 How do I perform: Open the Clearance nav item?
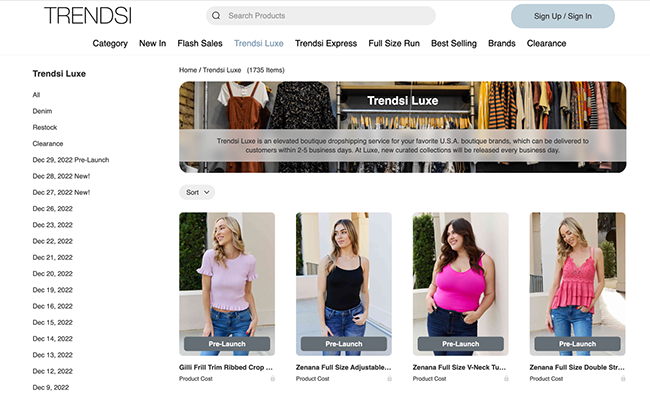546,43
